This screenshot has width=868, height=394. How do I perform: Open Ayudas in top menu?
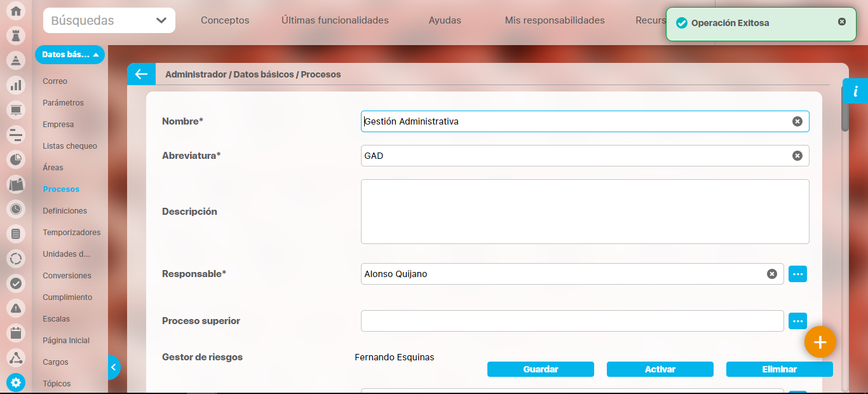coord(445,20)
